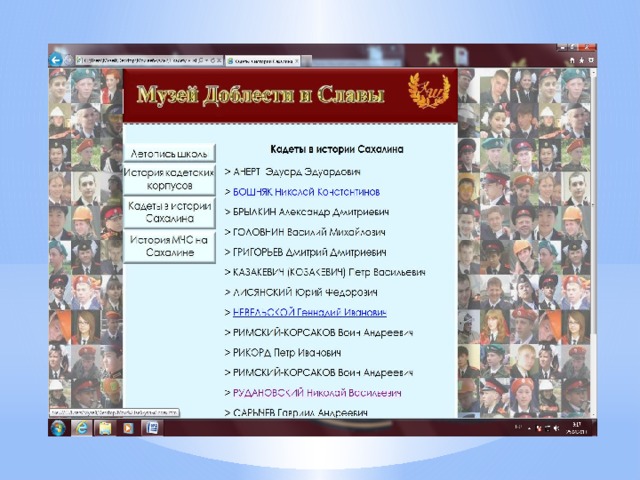Image resolution: width=640 pixels, height=480 pixels.
Task: Open "История МЧС на Сахалине" section
Action: 170,245
